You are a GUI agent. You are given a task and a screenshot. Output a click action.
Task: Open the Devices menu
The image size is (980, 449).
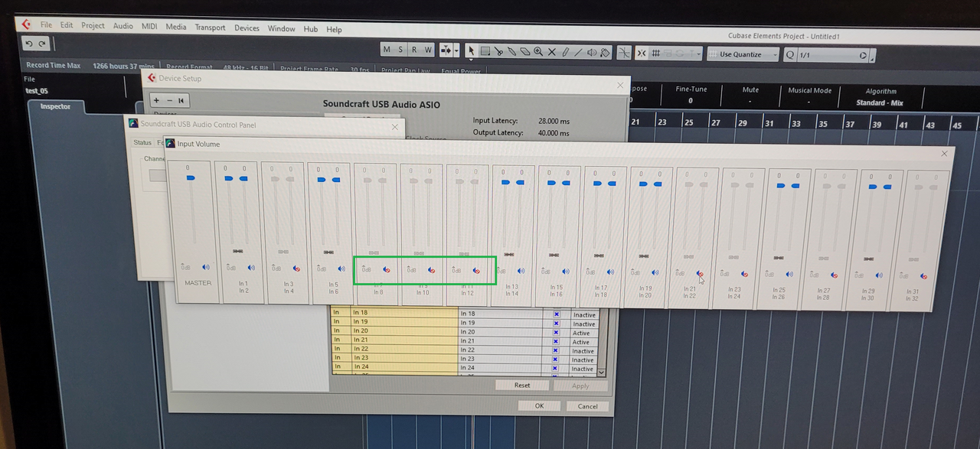click(x=247, y=28)
